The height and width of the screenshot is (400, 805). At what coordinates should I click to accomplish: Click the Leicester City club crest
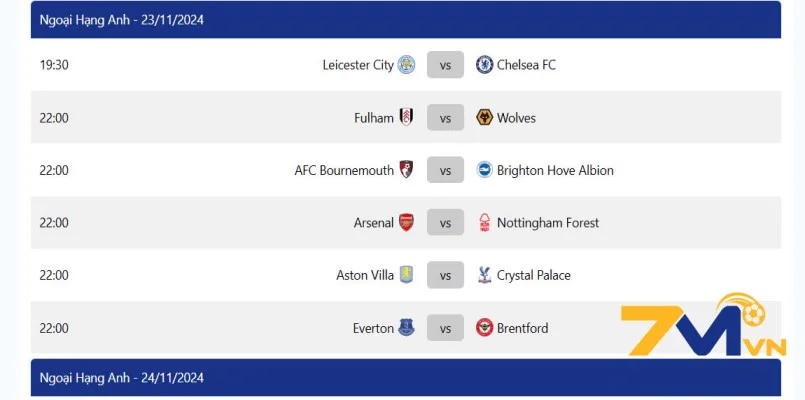coord(406,65)
